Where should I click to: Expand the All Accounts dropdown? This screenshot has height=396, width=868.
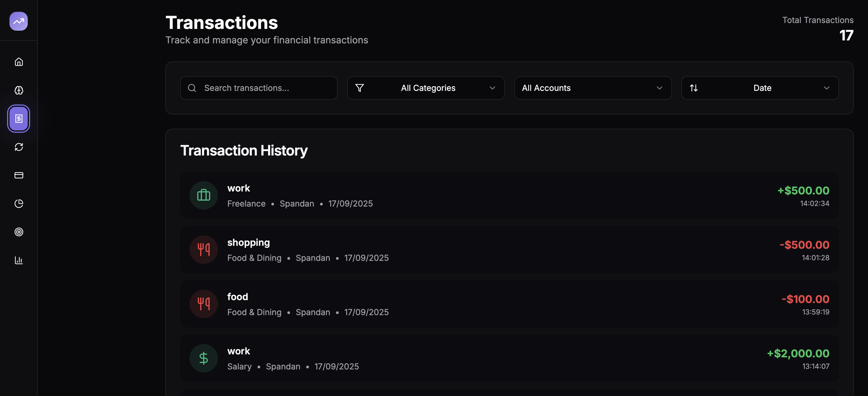(593, 88)
